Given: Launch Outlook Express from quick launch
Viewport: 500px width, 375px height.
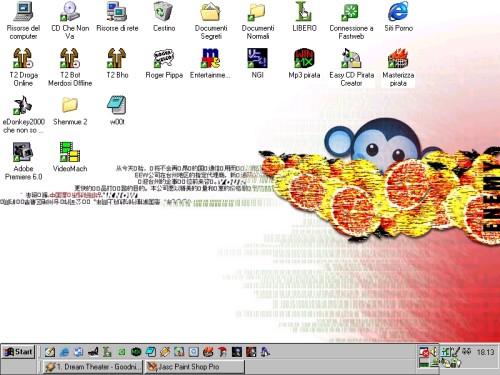Looking at the screenshot, I should [x=79, y=352].
